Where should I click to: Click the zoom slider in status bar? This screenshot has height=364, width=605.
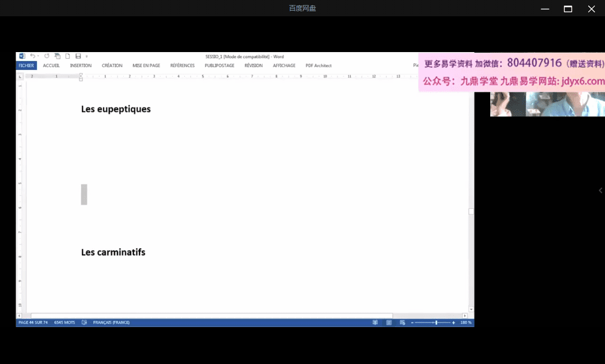[x=436, y=323]
